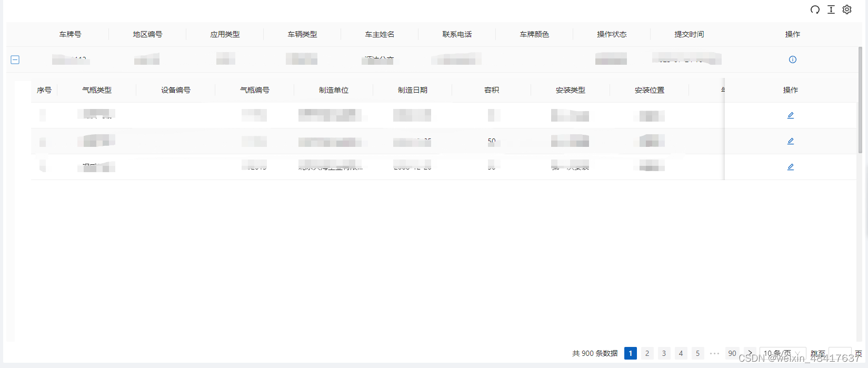Open the 10条/页 page size dropdown
The height and width of the screenshot is (368, 868).
click(x=783, y=353)
